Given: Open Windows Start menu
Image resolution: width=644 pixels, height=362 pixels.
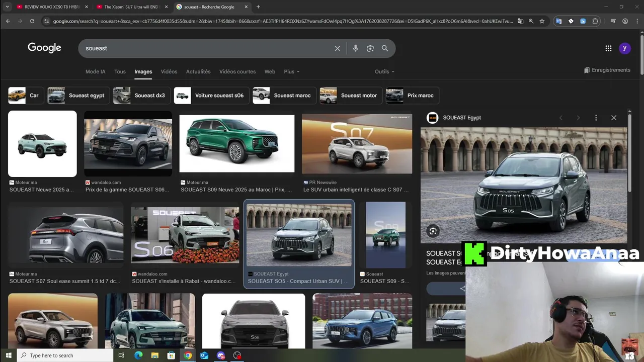Looking at the screenshot, I should [8, 355].
